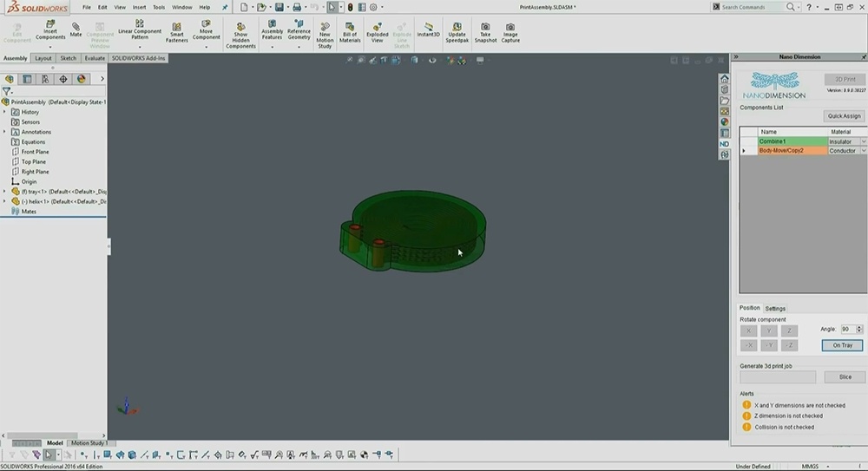Click Insert Components tool

[50, 30]
